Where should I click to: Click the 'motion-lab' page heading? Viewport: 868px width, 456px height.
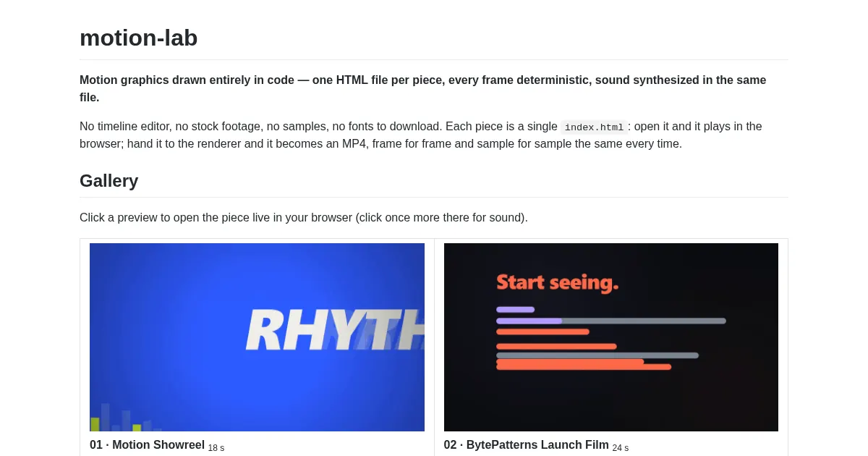click(139, 38)
